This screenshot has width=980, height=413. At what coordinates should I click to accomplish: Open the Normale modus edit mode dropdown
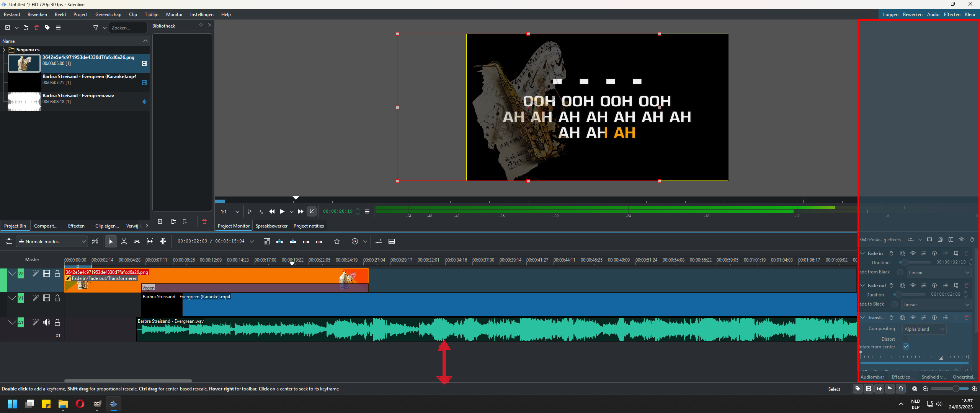[x=52, y=241]
